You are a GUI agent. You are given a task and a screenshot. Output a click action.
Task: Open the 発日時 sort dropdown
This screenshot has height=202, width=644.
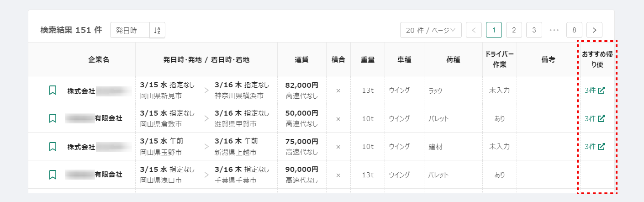click(x=130, y=30)
